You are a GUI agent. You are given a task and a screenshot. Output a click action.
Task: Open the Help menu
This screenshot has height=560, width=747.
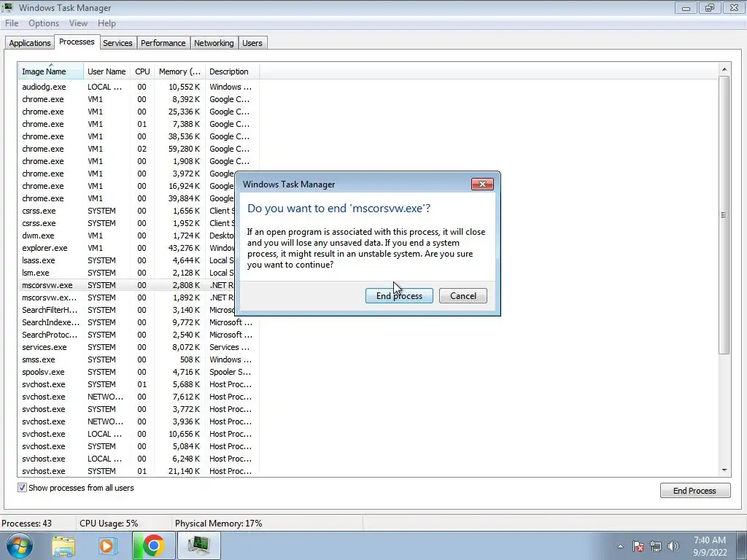[x=107, y=23]
